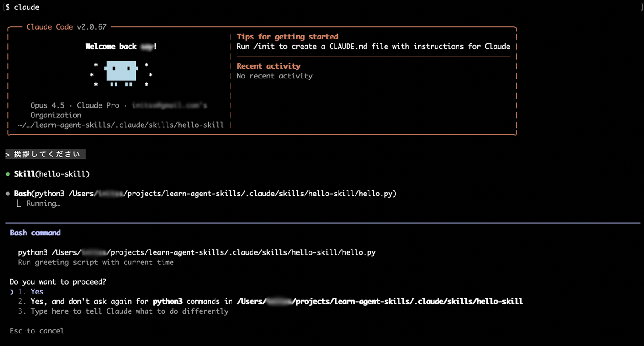Open the Recent activity section
Image resolution: width=644 pixels, height=346 pixels.
(x=268, y=66)
